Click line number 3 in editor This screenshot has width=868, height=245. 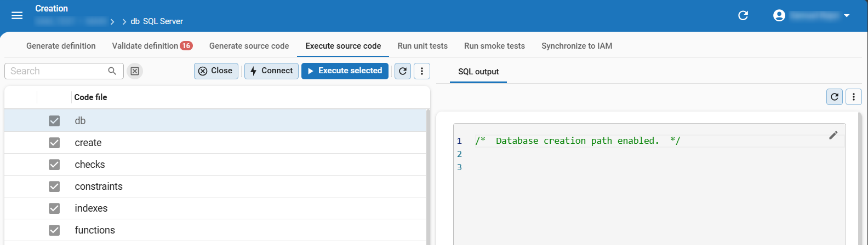click(x=459, y=167)
